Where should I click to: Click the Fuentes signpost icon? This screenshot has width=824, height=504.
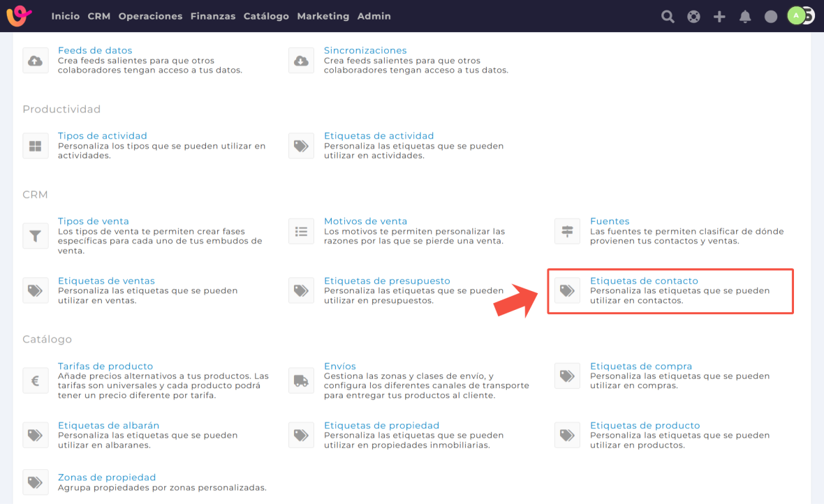click(x=567, y=231)
